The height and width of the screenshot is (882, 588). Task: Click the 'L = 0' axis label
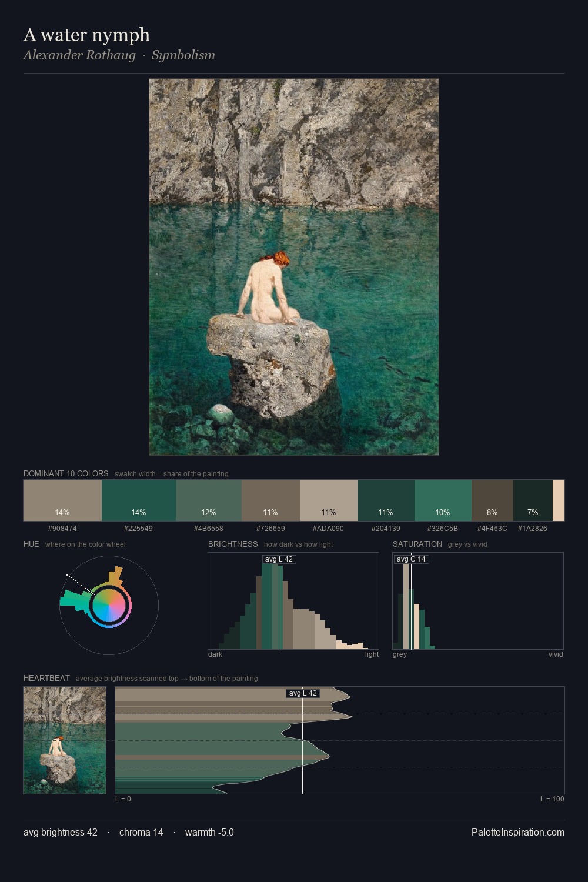(x=123, y=799)
